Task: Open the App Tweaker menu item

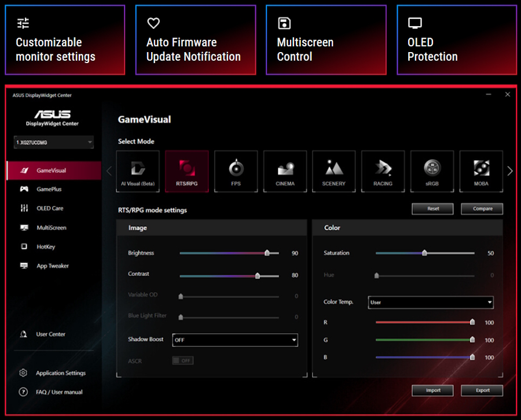Action: coord(54,266)
